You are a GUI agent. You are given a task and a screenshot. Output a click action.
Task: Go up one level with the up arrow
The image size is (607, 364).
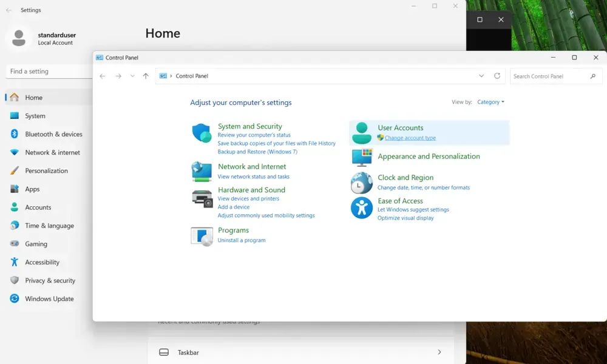(x=146, y=76)
